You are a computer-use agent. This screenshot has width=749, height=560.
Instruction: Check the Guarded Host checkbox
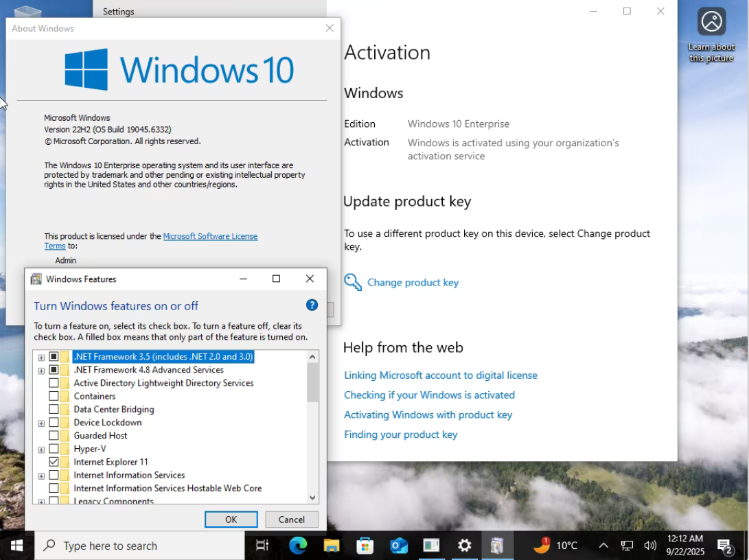[x=54, y=435]
